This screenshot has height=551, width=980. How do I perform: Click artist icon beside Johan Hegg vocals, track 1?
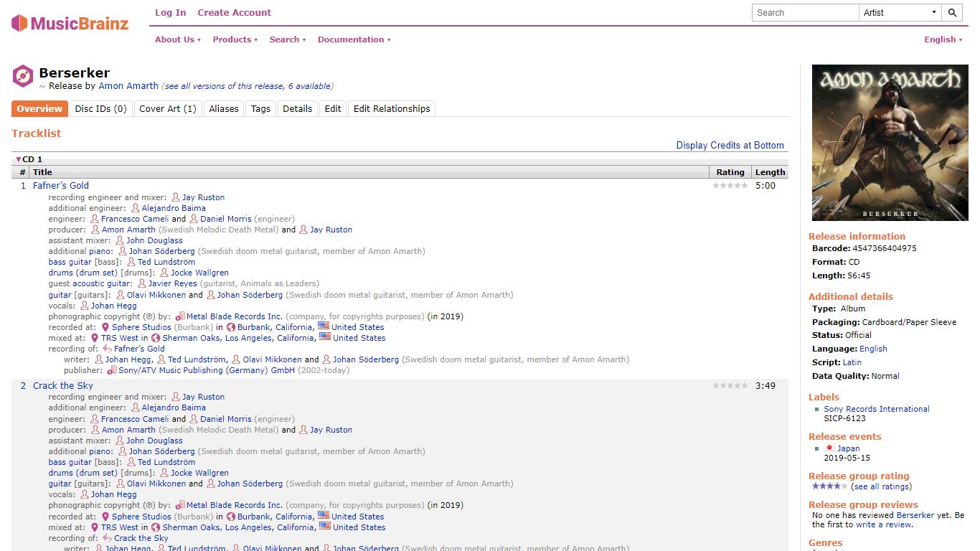pos(85,306)
